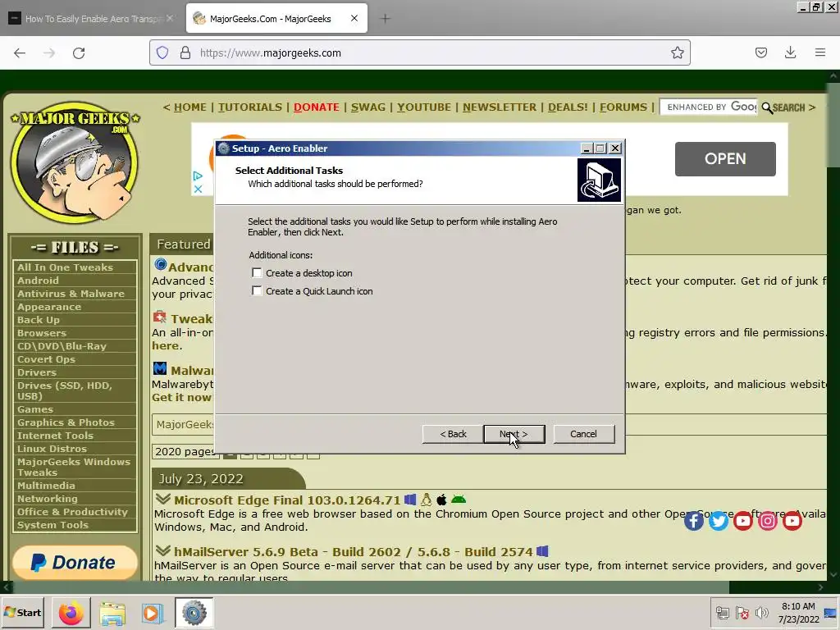Open All In One Tweaks category
This screenshot has height=630, width=840.
click(x=65, y=267)
